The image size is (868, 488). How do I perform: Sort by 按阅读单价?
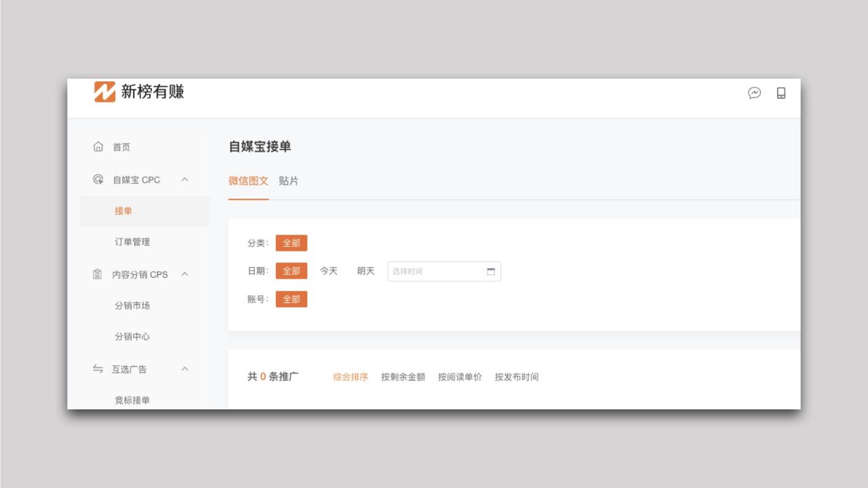[x=460, y=378]
